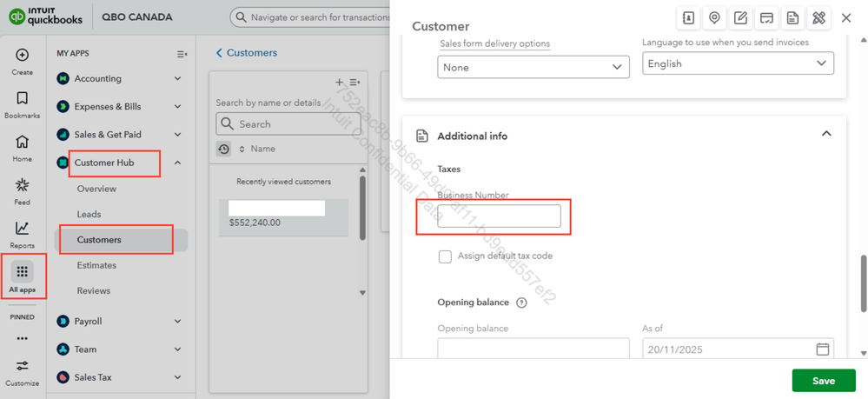Click the pencil edit note icon
Screen dimensions: 868x399
740,17
